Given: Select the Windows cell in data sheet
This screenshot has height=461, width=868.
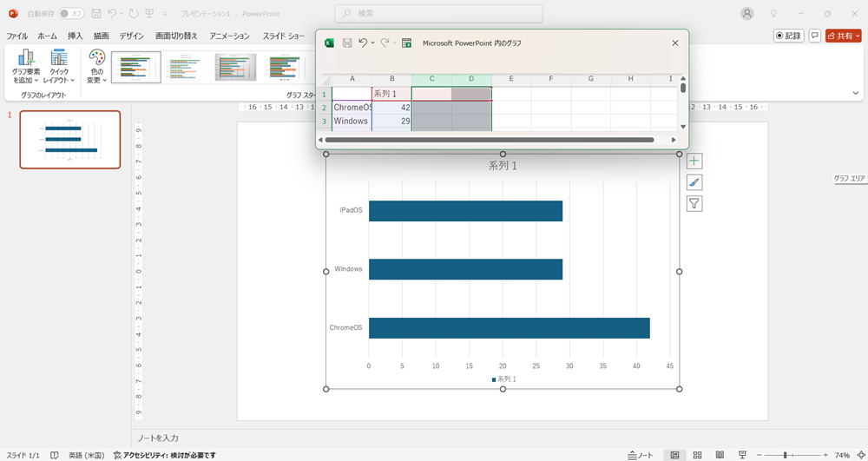Looking at the screenshot, I should tap(352, 121).
